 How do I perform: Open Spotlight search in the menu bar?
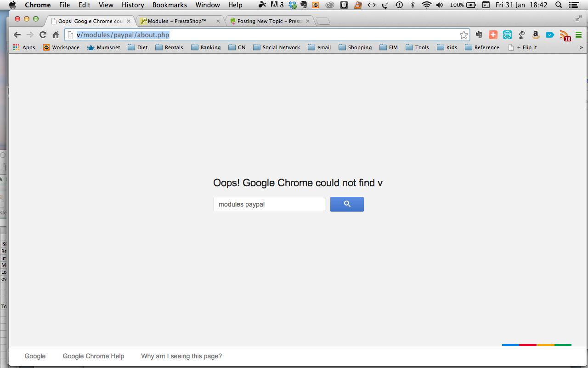[559, 5]
